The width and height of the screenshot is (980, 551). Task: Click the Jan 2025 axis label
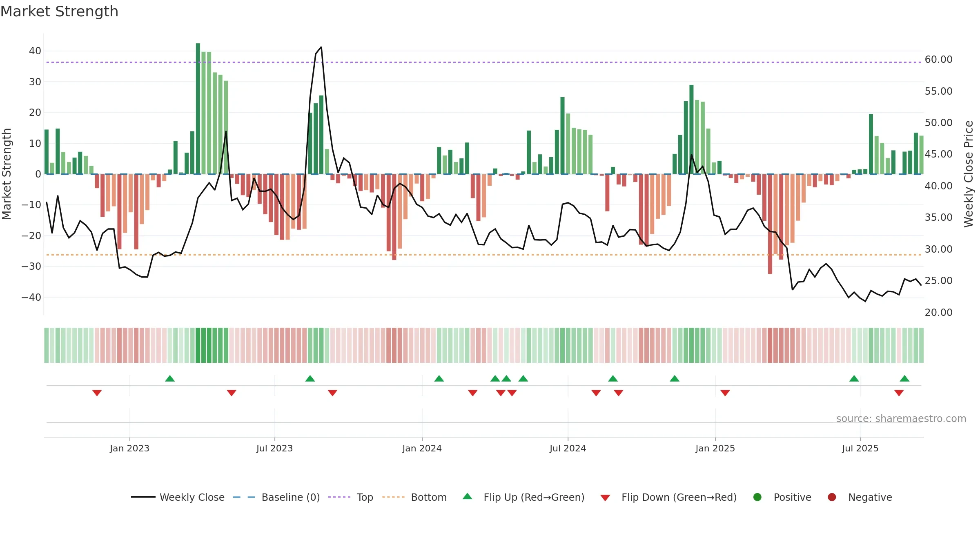point(715,448)
